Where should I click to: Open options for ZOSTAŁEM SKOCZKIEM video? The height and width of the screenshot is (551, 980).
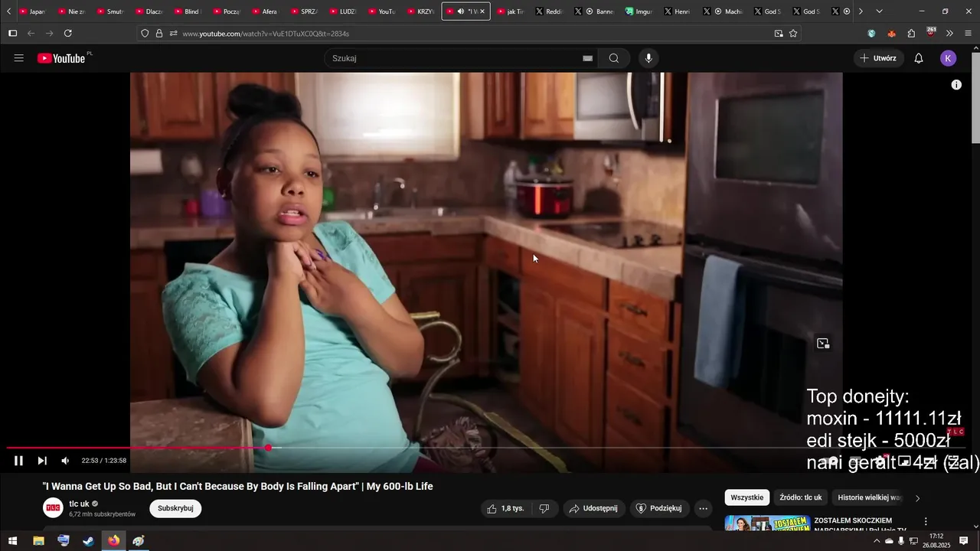[x=925, y=521]
